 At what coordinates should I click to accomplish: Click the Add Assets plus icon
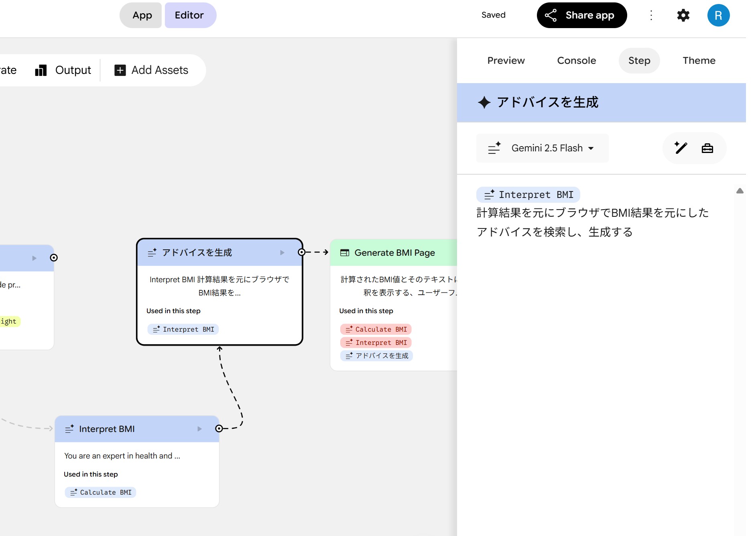pyautogui.click(x=120, y=70)
